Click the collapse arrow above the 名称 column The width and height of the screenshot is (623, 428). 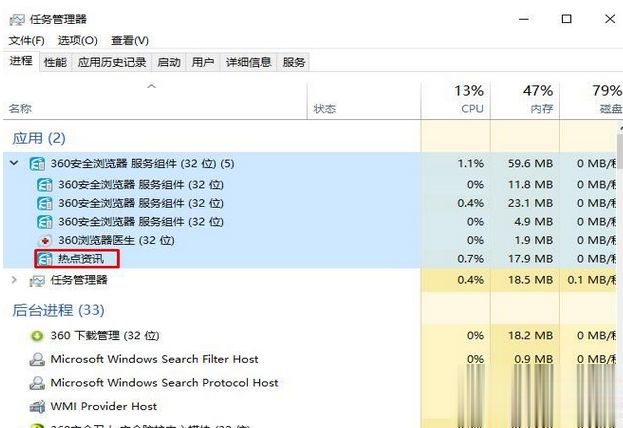152,87
